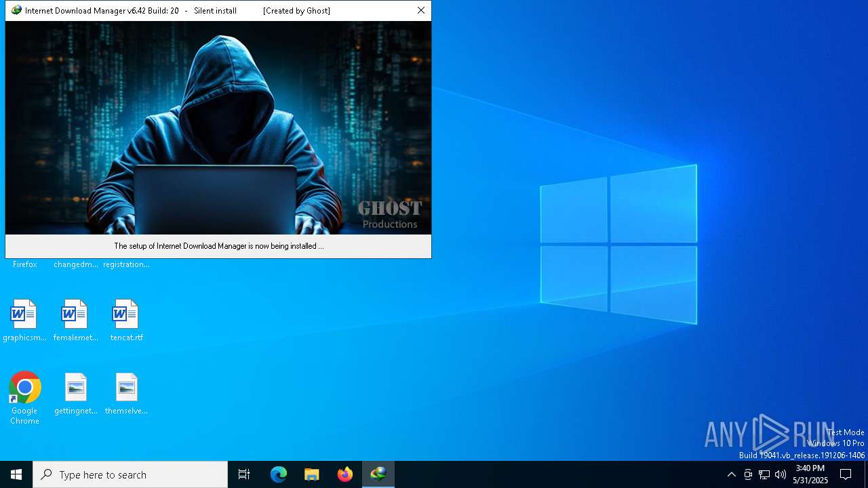Open Task View on the taskbar
Viewport: 868px width, 488px height.
tap(244, 474)
